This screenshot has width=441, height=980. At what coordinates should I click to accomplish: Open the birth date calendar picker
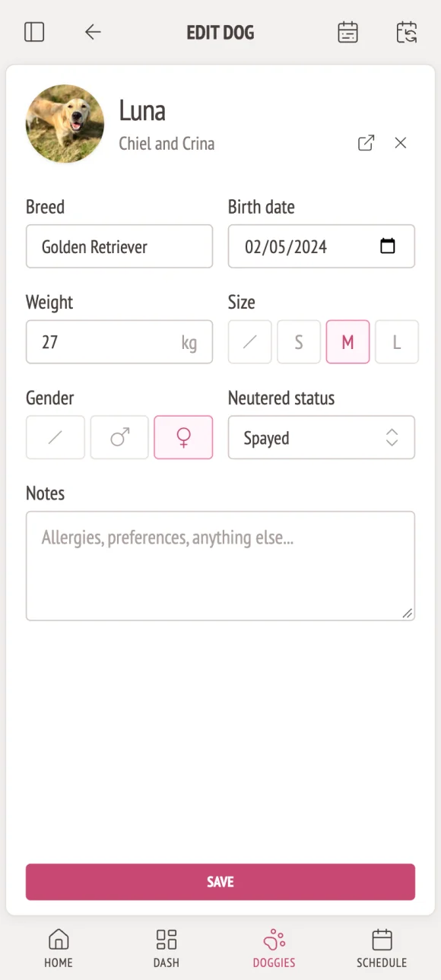click(388, 246)
